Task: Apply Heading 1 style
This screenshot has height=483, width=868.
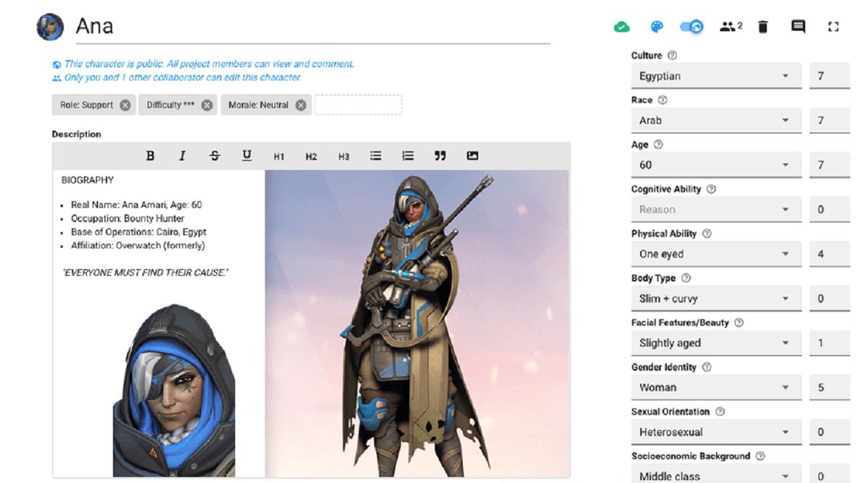Action: 278,155
